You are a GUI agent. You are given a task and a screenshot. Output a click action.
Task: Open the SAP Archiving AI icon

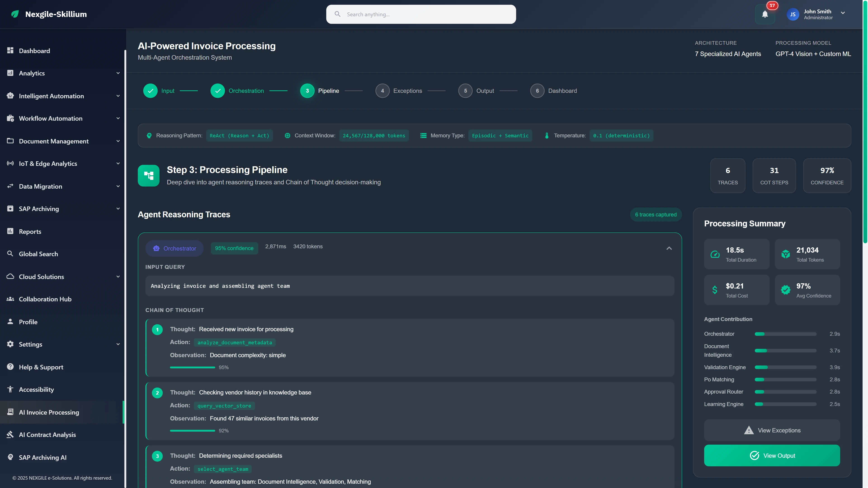pos(10,457)
